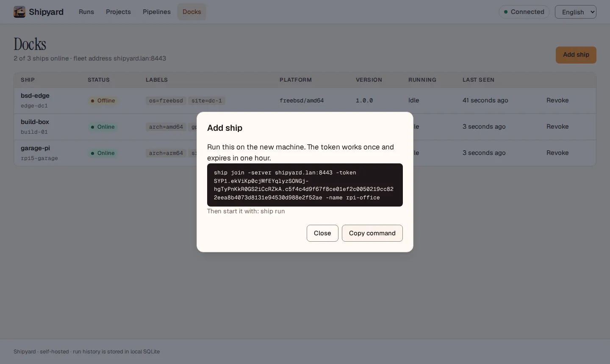Click 41 seconds ago cell
The width and height of the screenshot is (610, 364).
(x=485, y=100)
